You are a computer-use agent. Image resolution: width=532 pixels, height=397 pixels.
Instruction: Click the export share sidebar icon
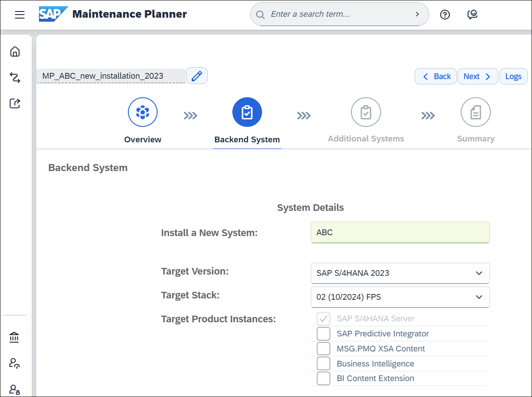(x=15, y=103)
